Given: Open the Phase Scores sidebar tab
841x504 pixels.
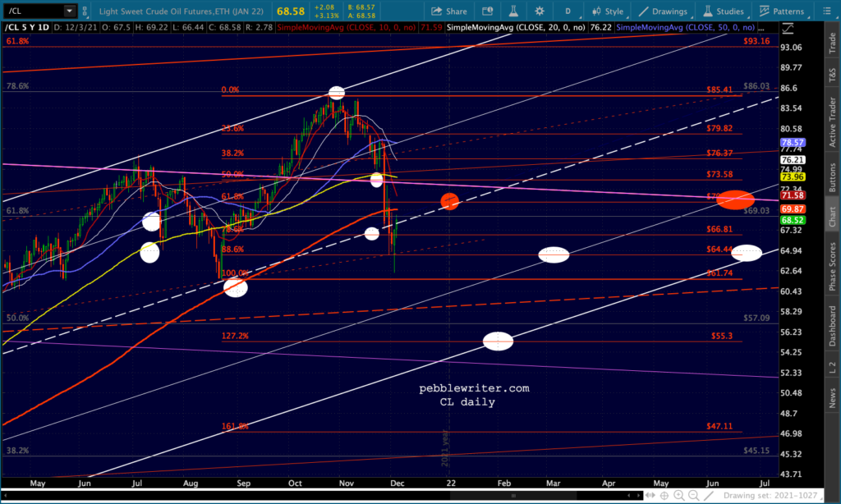Looking at the screenshot, I should (x=833, y=267).
